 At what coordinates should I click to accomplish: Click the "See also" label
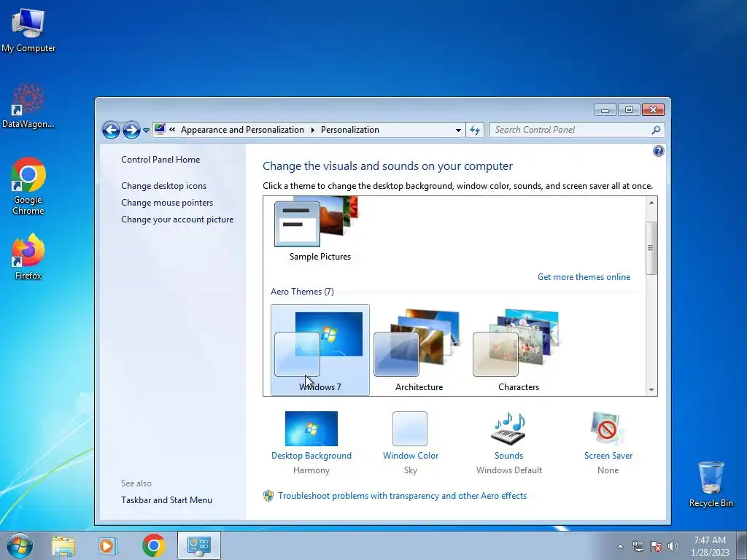click(136, 483)
